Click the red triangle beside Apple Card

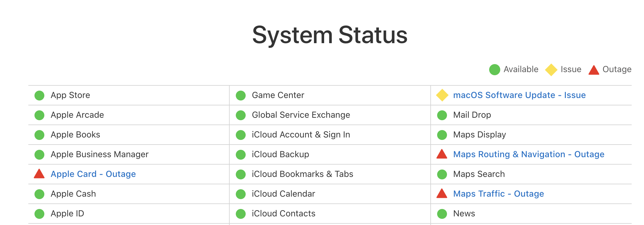click(x=39, y=174)
